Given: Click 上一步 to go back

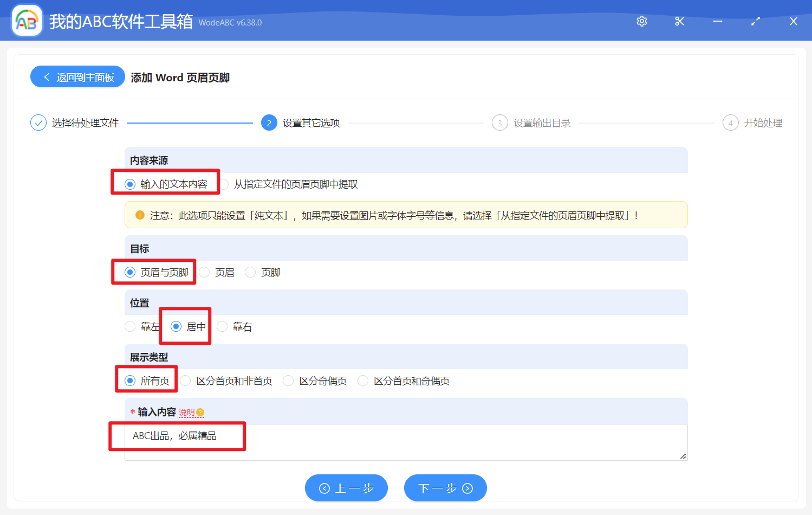Looking at the screenshot, I should pyautogui.click(x=346, y=488).
